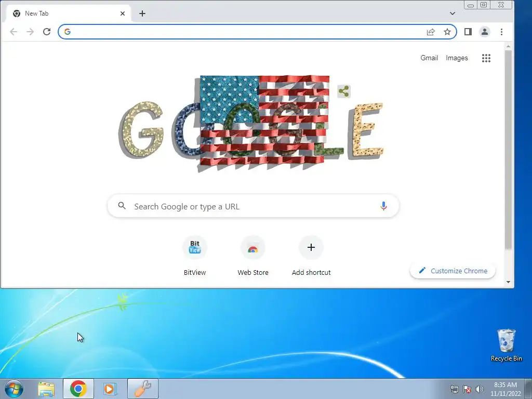The width and height of the screenshot is (532, 399).
Task: Click the volume speaker tray icon
Action: pos(480,389)
